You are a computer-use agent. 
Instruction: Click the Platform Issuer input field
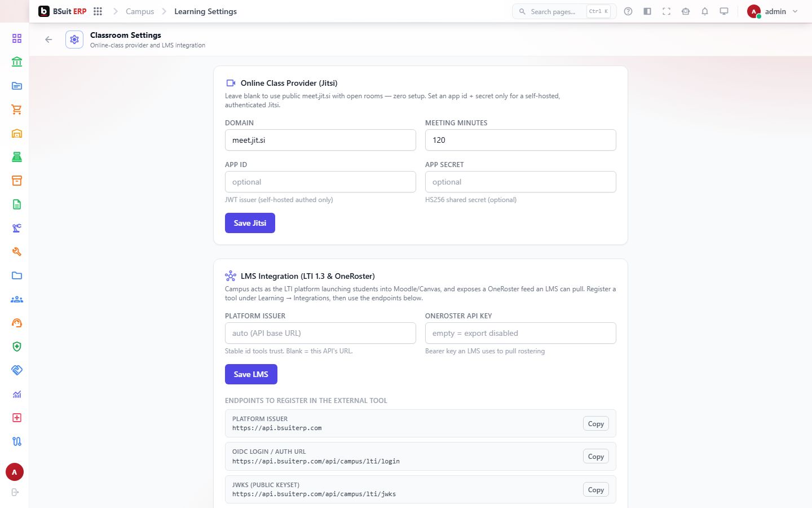click(320, 333)
